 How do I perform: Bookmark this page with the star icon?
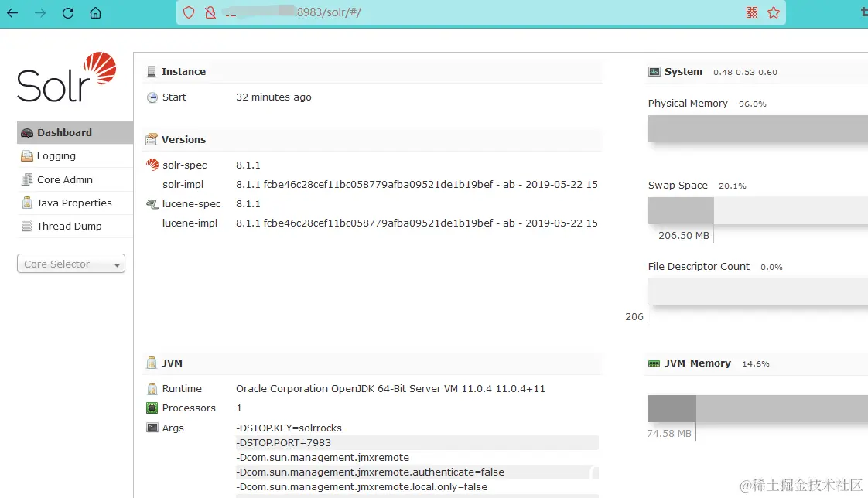point(774,12)
